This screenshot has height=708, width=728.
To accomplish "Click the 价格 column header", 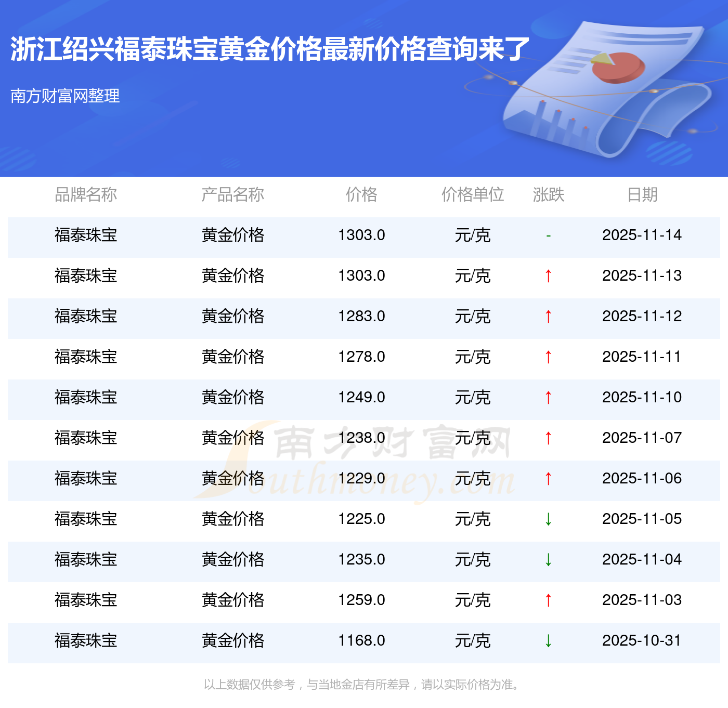I will point(361,195).
